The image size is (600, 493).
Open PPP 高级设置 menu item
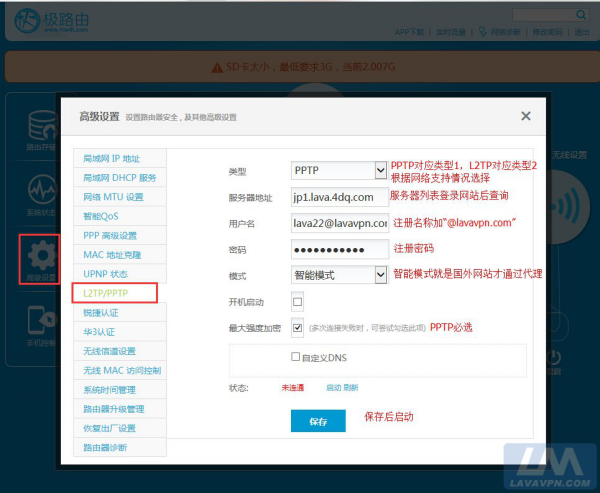120,235
